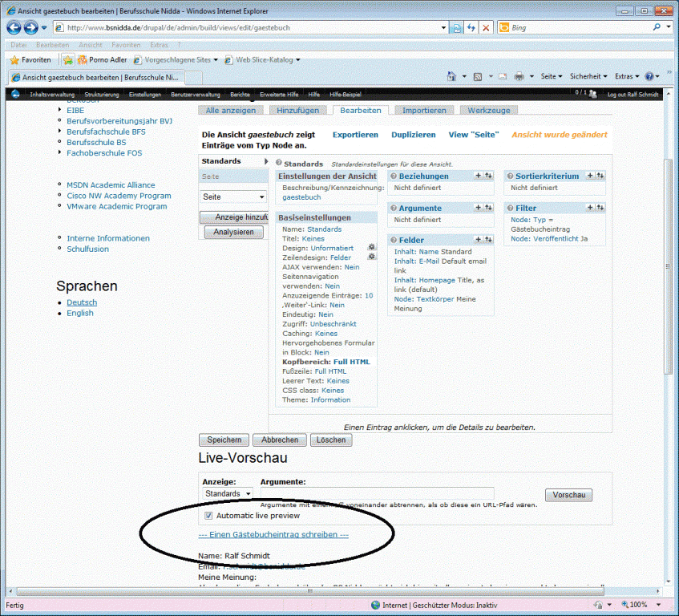Open the Anzeige Standards dropdown
679x616 pixels.
click(228, 493)
